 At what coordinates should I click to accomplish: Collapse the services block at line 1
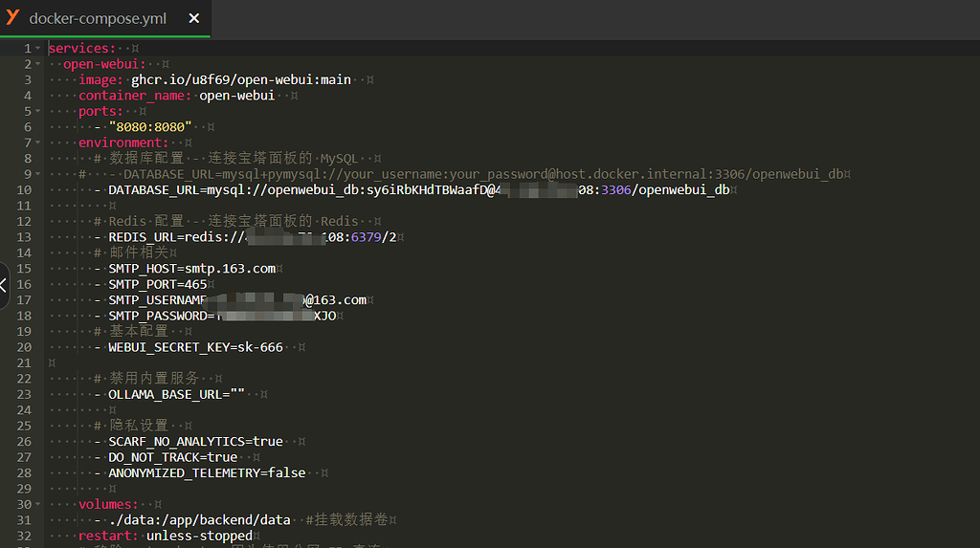(37, 48)
